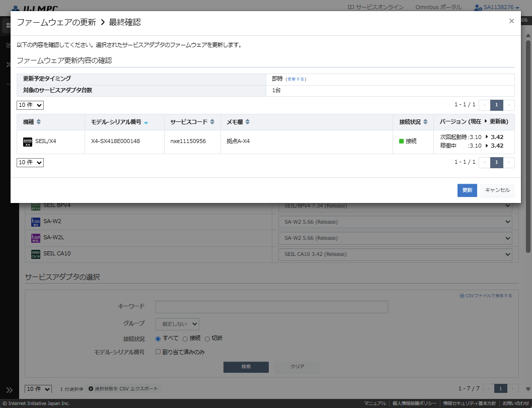This screenshot has height=408, width=532.
Task: Sort by モデル-シリアル番号 column arrow
Action: tap(146, 123)
